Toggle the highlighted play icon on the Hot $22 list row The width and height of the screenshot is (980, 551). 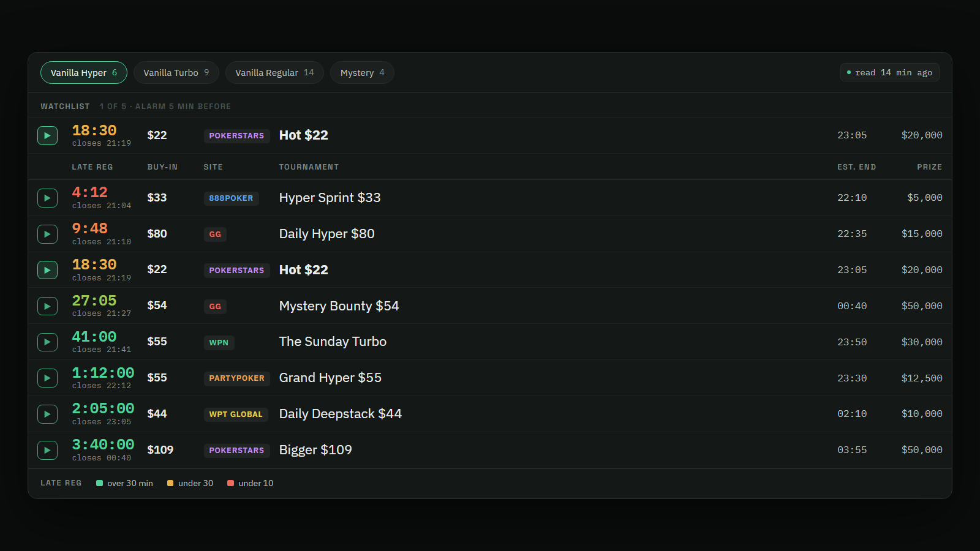(x=47, y=270)
